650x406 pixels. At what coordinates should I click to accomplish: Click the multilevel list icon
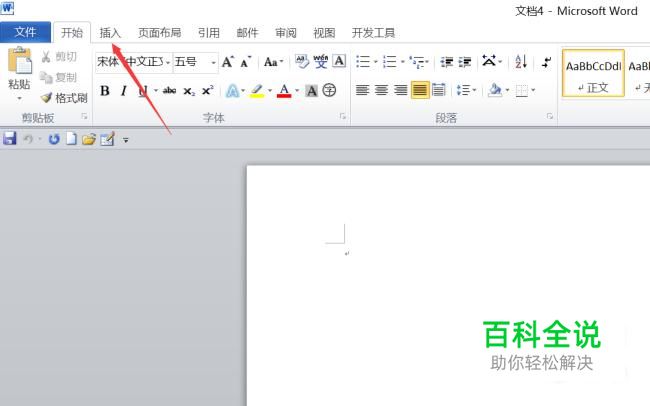tap(417, 62)
